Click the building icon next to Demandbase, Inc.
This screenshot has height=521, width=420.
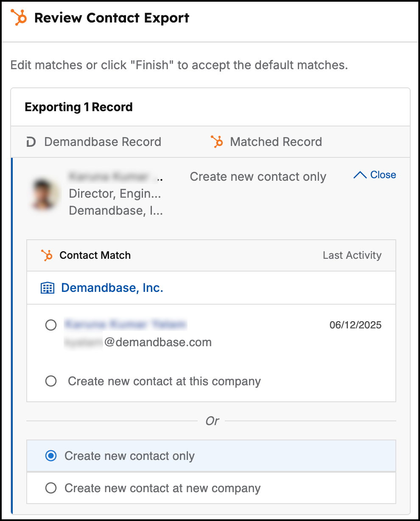48,288
